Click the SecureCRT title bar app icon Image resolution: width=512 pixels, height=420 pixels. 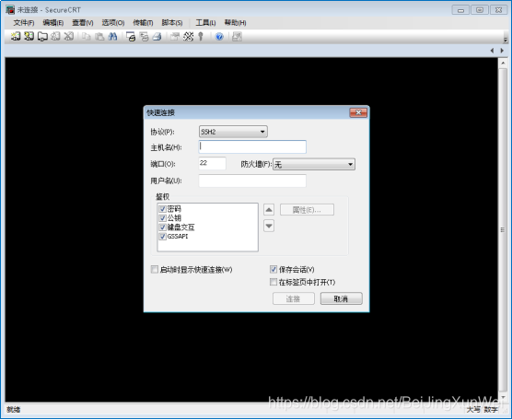tap(10, 10)
